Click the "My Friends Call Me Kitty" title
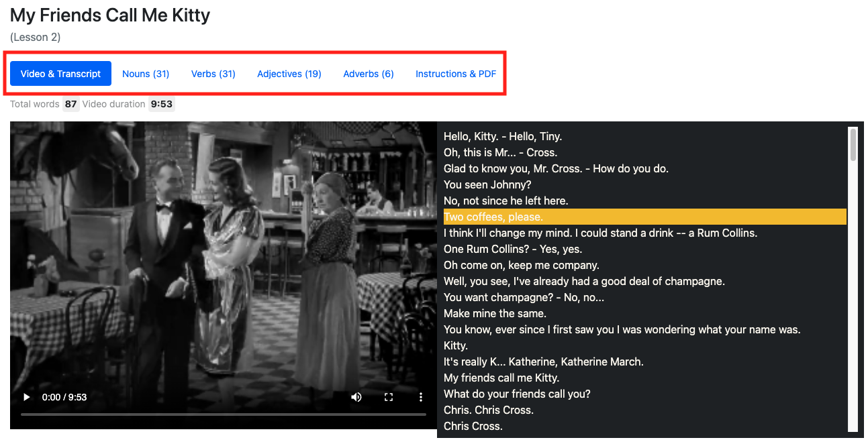Viewport: 868px width, 444px height. pyautogui.click(x=110, y=15)
